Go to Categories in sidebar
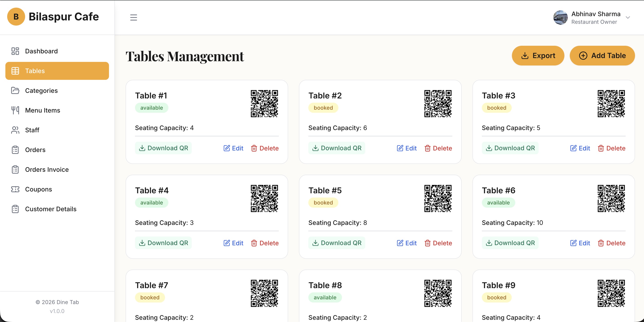Screen dimensions: 644x322 coord(57,91)
